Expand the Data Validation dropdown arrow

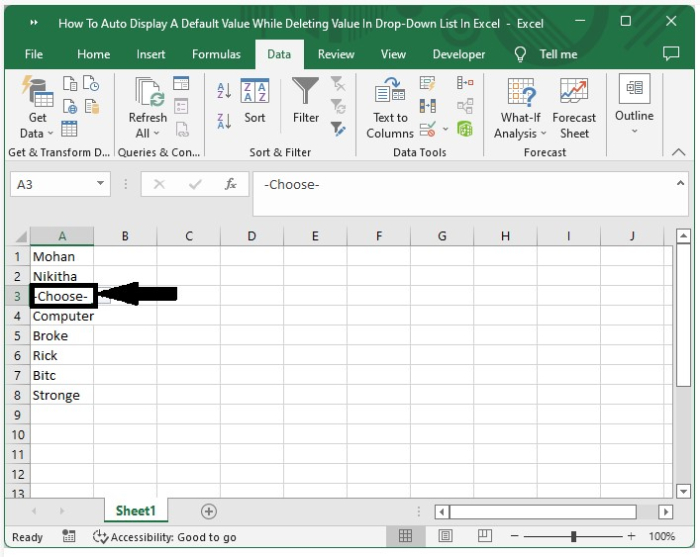click(445, 129)
